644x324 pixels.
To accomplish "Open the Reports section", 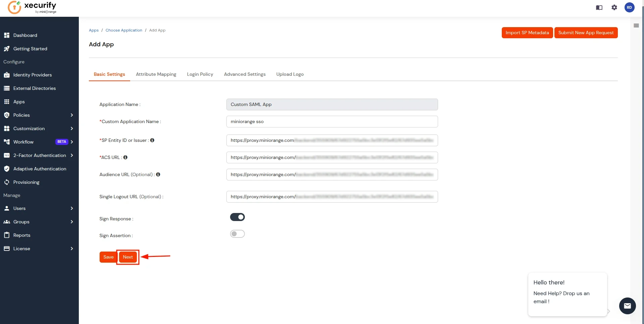I will click(21, 235).
